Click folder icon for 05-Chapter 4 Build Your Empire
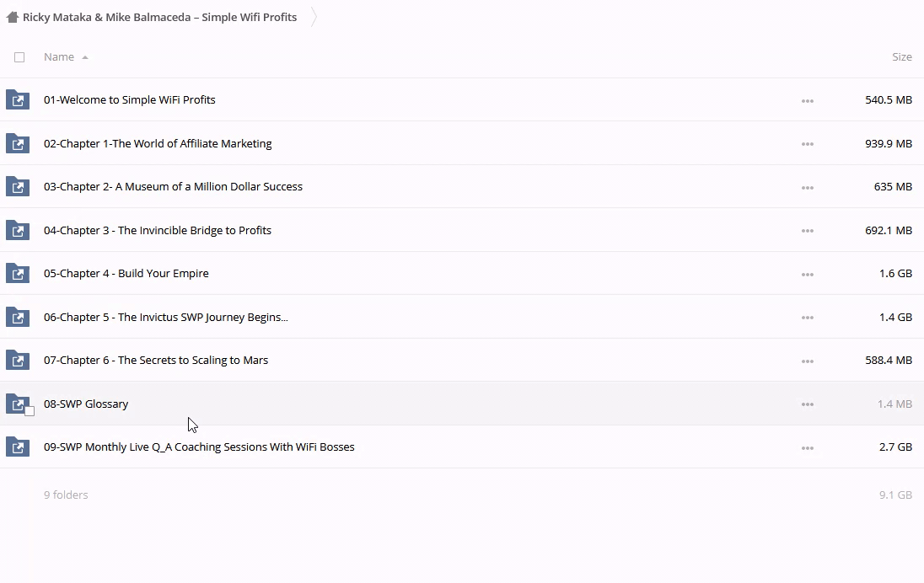924x583 pixels. coord(18,274)
